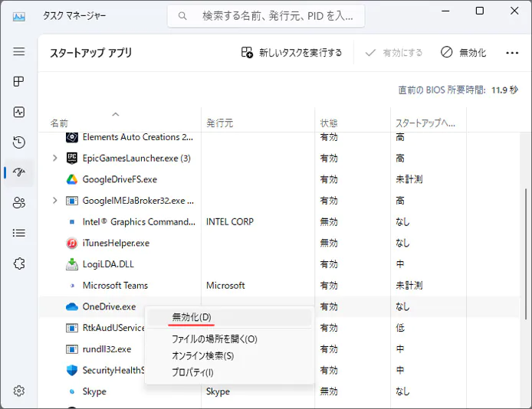Open Task Manager settings gear
Screen dimensions: 532x409
[19, 391]
